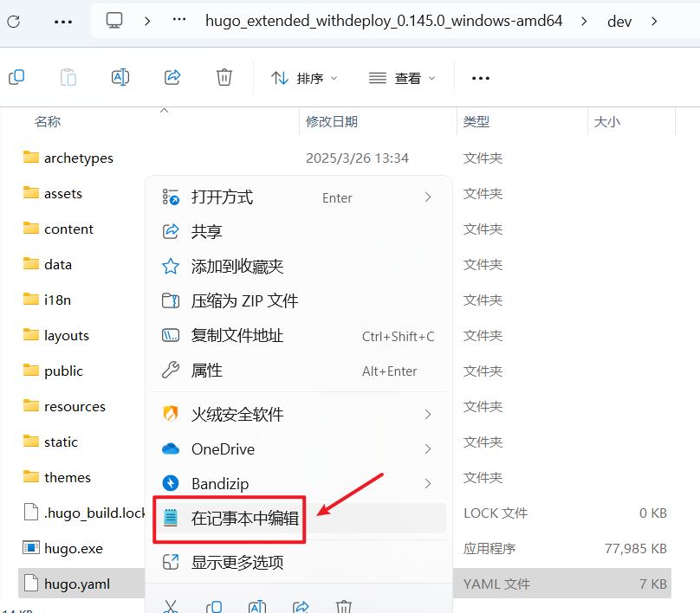This screenshot has height=613, width=700.
Task: Expand the chevron after dev in the address bar
Action: click(654, 21)
